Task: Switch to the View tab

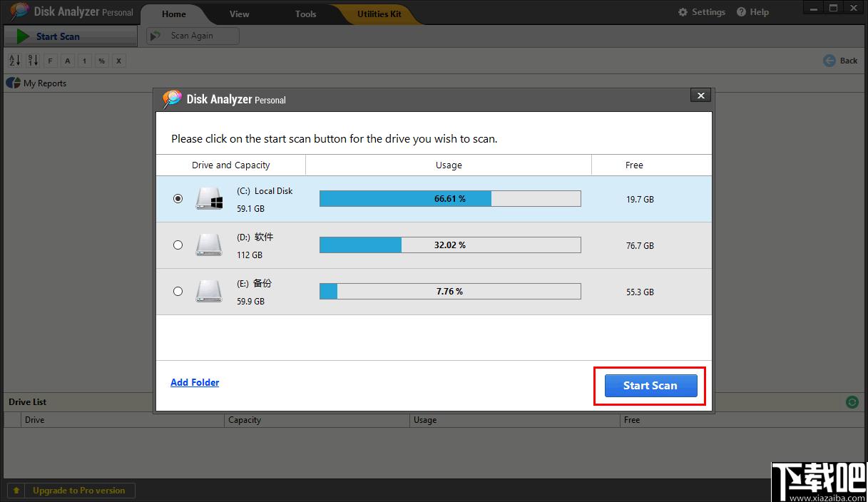Action: [240, 14]
